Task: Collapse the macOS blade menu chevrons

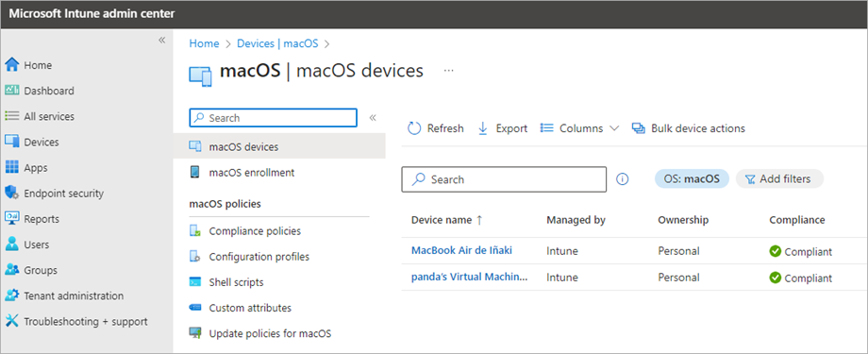Action: tap(373, 117)
